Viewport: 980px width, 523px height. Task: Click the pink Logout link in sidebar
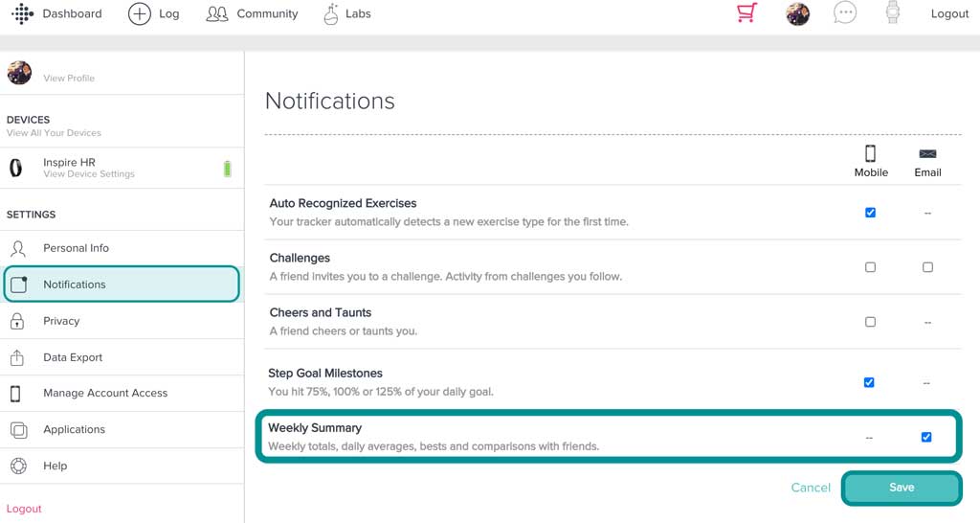24,509
